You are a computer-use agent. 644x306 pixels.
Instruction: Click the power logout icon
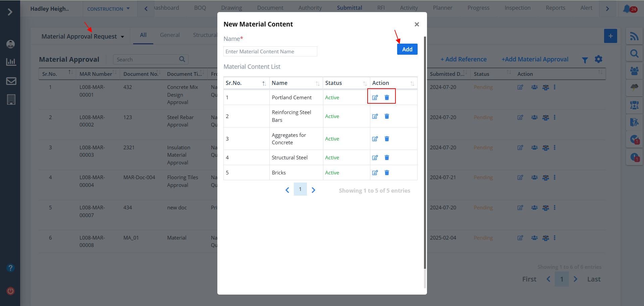11,291
